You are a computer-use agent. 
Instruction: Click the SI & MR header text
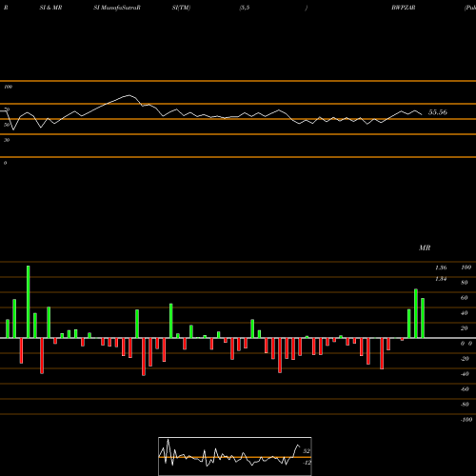pos(50,8)
